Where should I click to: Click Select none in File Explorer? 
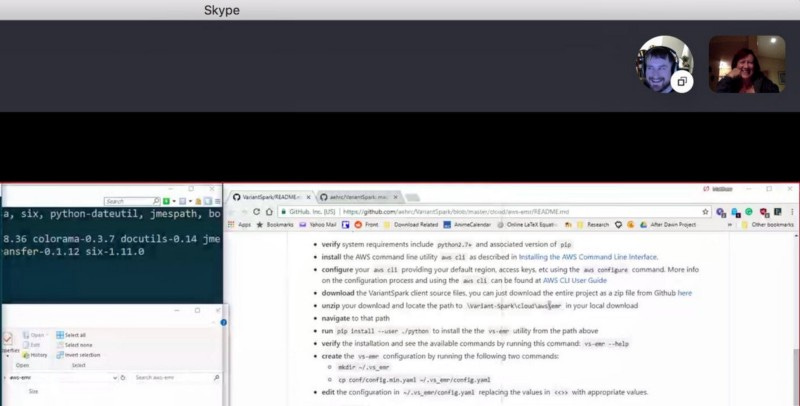pos(73,345)
